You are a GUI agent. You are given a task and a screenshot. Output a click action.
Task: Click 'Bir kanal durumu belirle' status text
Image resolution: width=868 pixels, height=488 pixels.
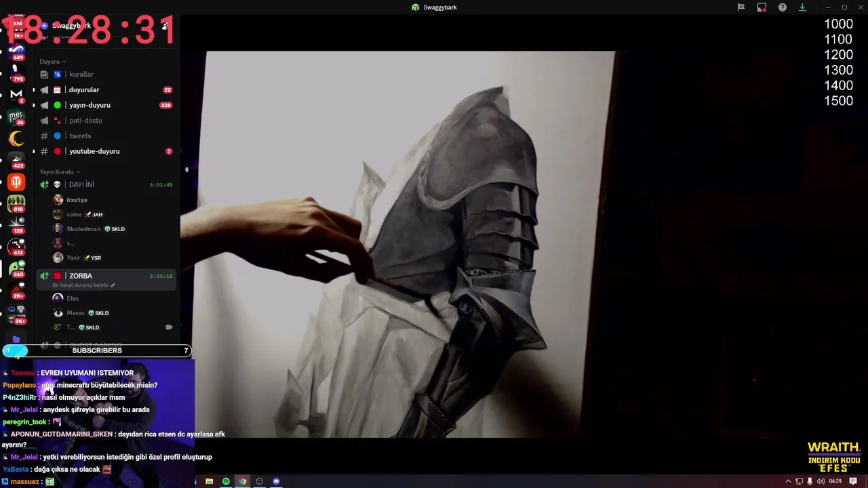click(x=80, y=285)
